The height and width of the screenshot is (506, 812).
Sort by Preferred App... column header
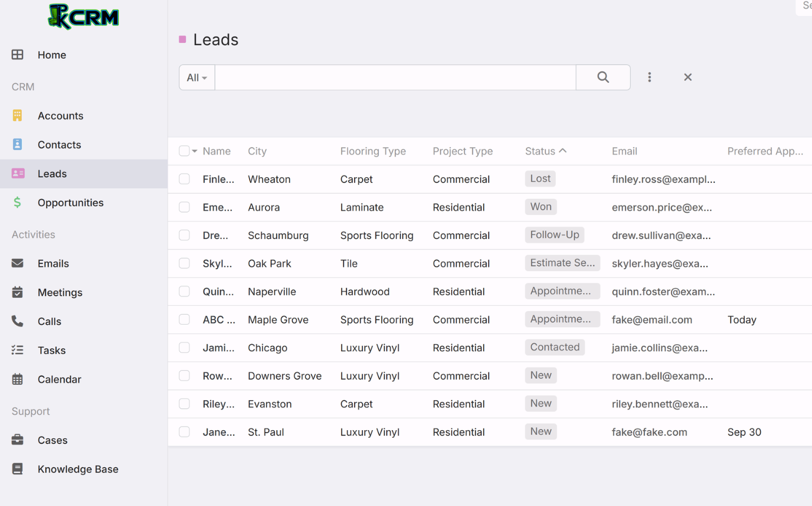point(765,151)
